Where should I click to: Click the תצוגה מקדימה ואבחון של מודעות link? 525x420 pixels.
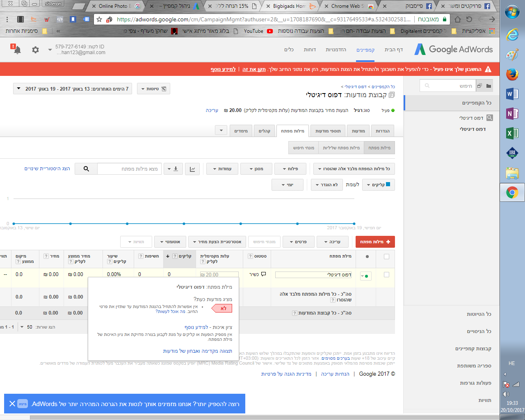(197, 351)
